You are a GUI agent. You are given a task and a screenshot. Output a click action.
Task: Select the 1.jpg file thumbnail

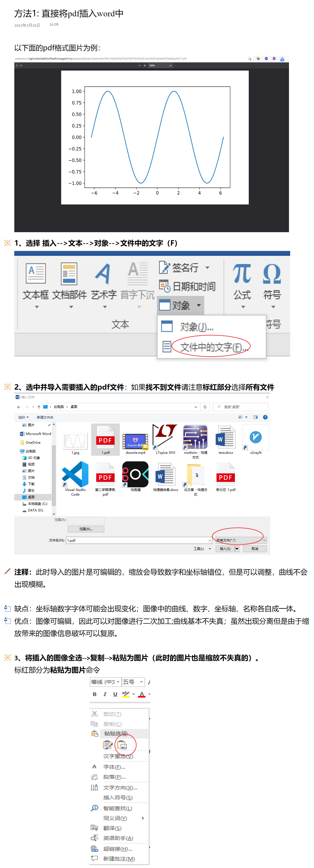[75, 441]
